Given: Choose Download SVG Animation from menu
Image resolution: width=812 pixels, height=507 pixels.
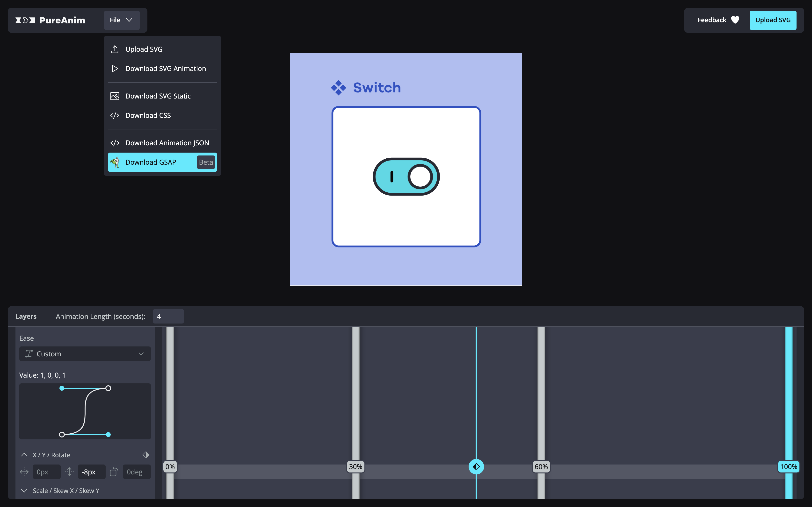Looking at the screenshot, I should pyautogui.click(x=165, y=69).
